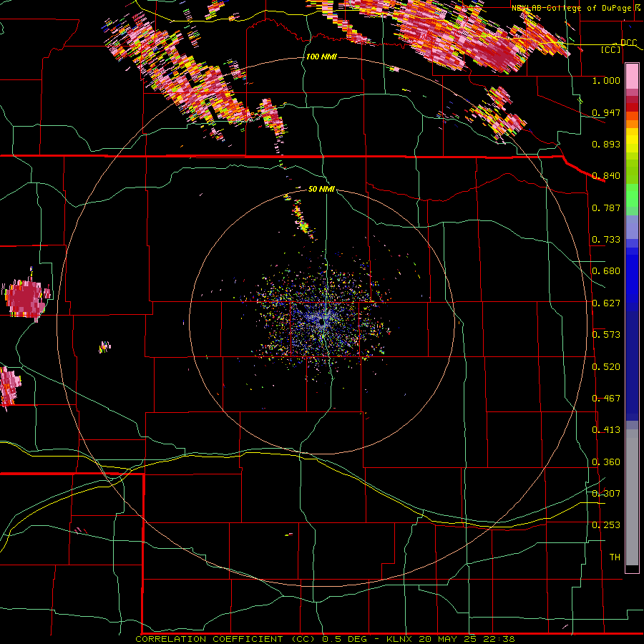Click the 0.893 colorbar value
644x644 pixels.
(x=606, y=144)
